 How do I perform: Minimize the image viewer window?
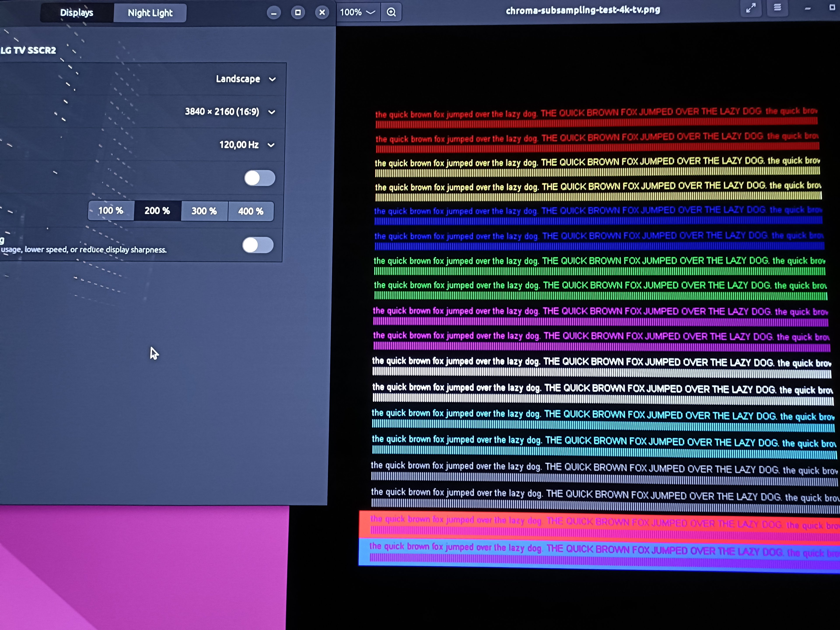[808, 8]
